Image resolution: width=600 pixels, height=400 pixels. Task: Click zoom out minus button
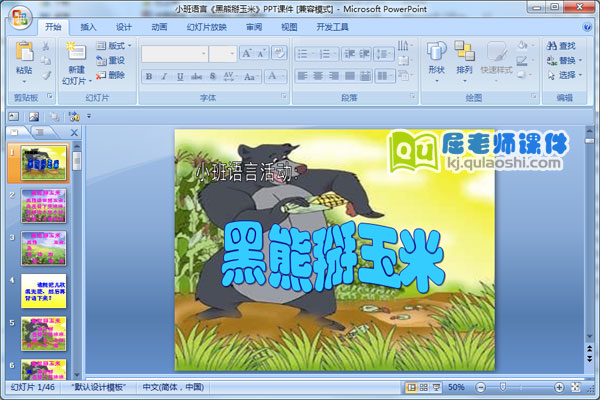[x=481, y=387]
